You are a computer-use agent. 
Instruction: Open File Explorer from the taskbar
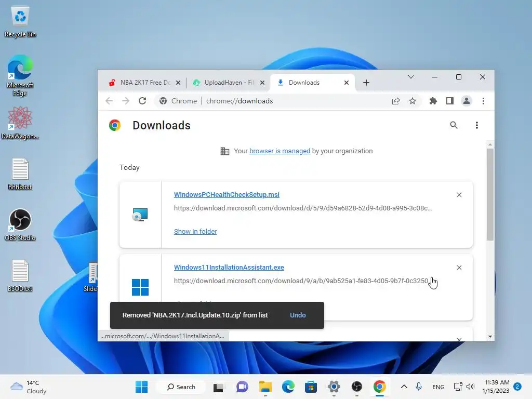(265, 387)
